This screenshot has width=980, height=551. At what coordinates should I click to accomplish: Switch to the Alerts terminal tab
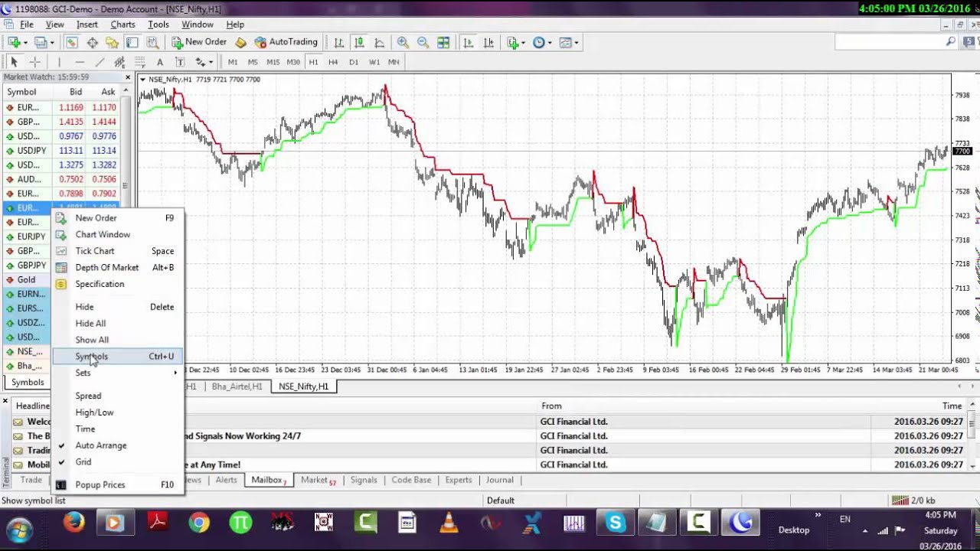(226, 480)
